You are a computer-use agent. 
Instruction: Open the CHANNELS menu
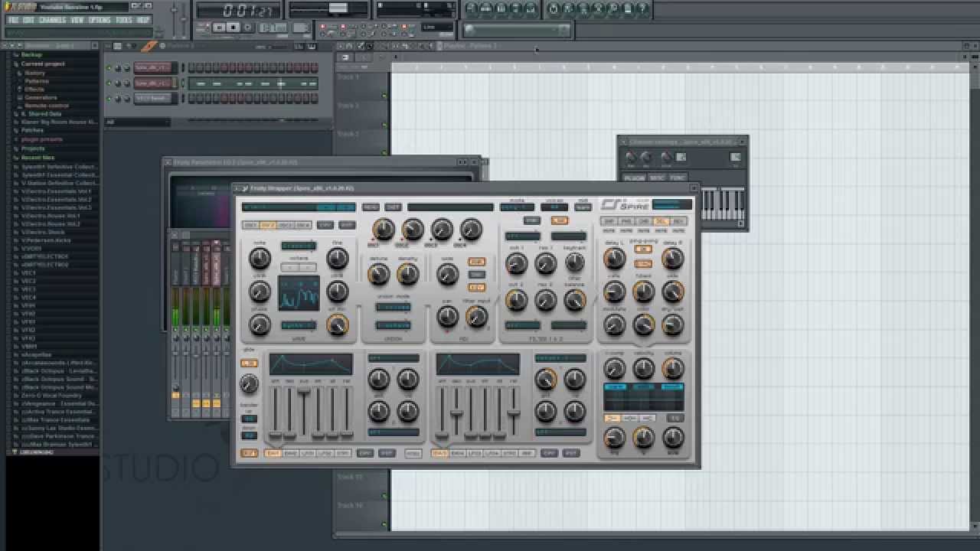point(52,20)
